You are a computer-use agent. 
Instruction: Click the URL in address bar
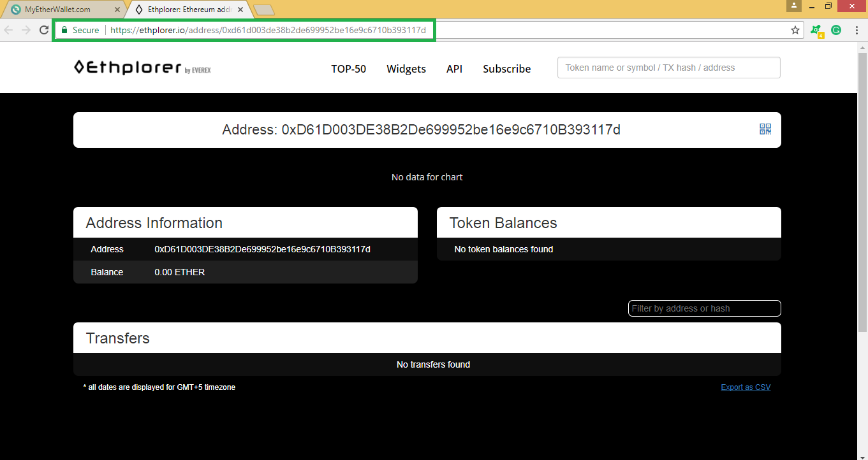pyautogui.click(x=268, y=30)
